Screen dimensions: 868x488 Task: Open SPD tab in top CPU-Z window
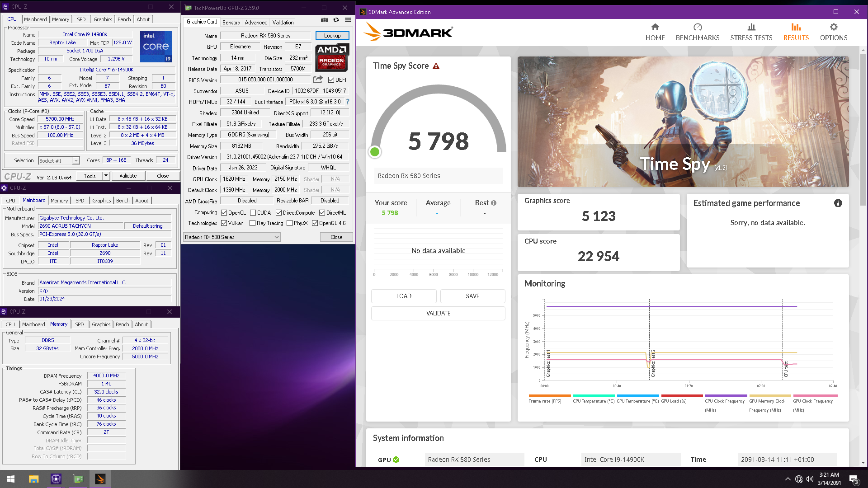81,19
